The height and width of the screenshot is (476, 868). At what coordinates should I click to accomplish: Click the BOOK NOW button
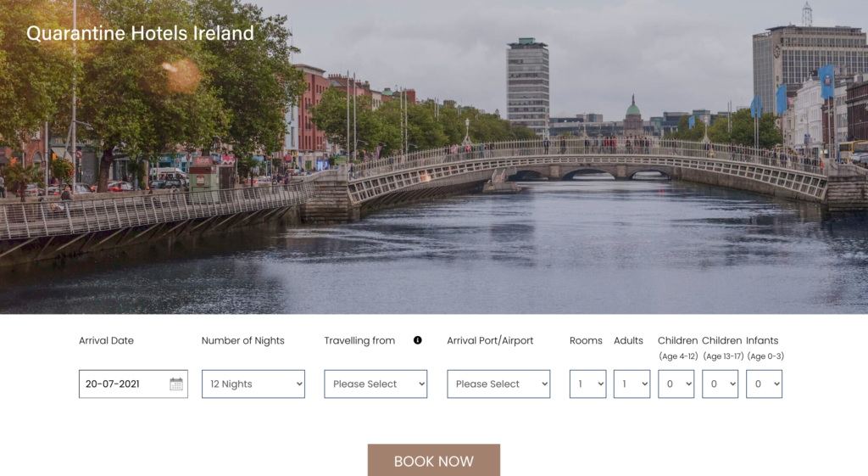434,460
